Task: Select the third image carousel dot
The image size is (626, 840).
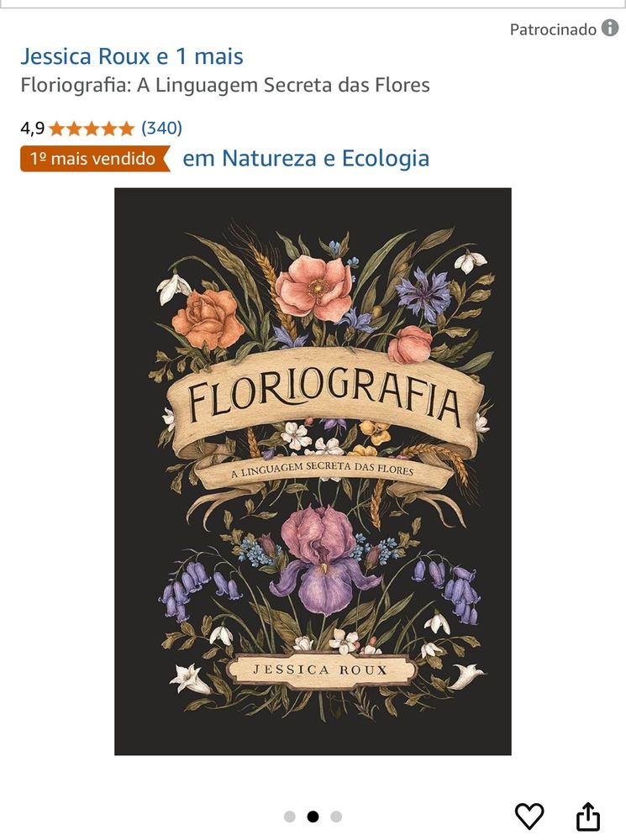Action: coord(336,816)
